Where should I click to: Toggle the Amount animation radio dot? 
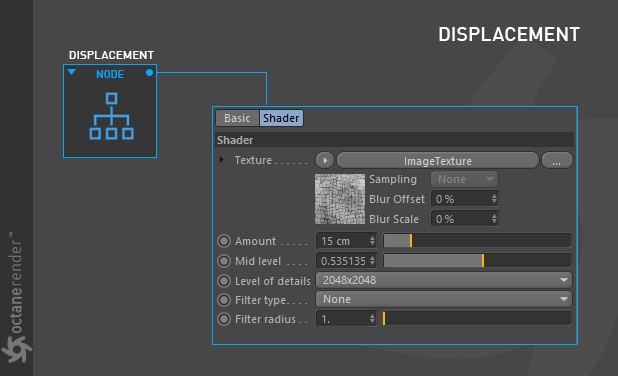[224, 241]
